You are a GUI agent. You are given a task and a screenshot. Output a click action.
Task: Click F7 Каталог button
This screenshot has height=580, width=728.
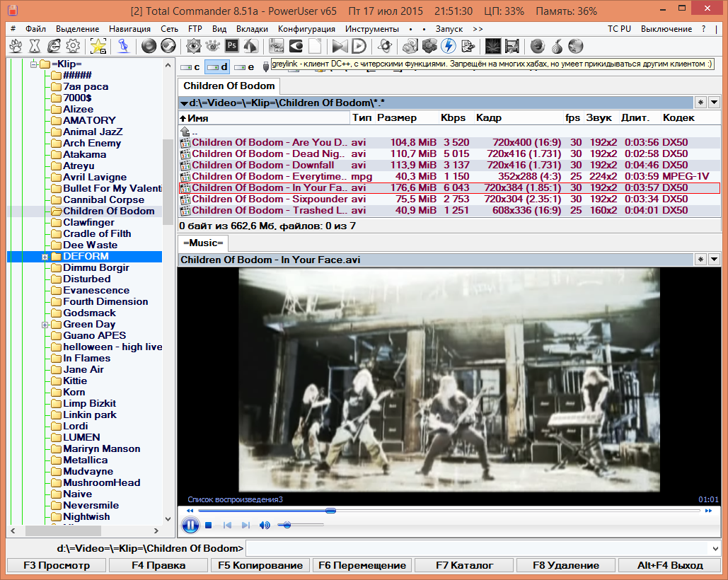pyautogui.click(x=464, y=565)
